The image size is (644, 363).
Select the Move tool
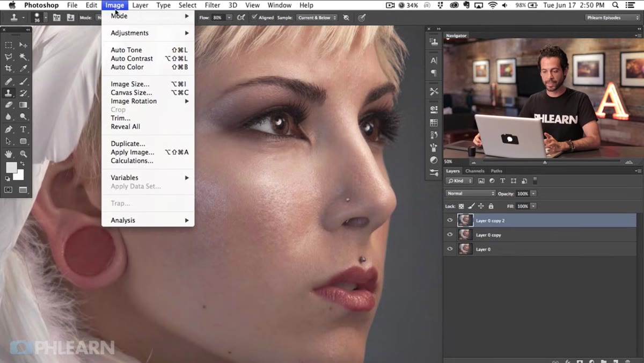tap(23, 45)
